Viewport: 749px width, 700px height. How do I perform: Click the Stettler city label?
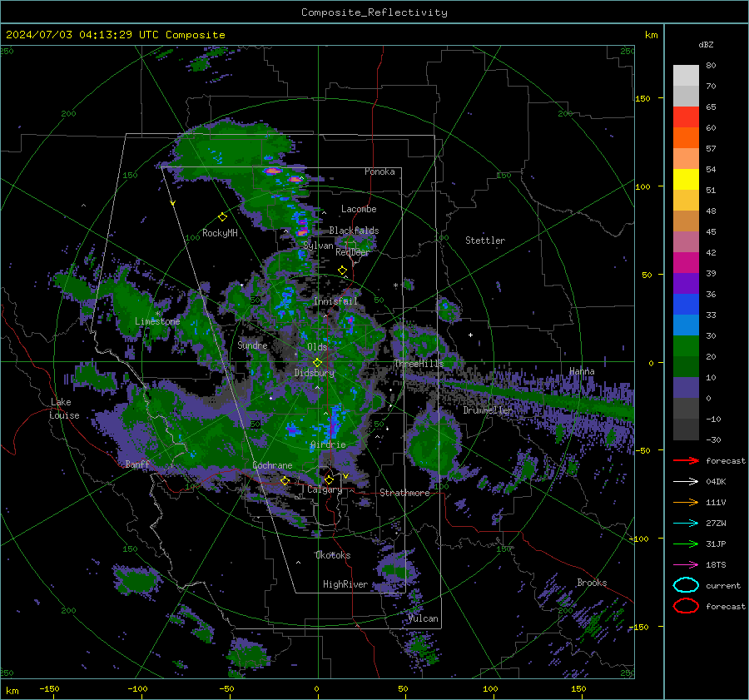[x=485, y=241]
